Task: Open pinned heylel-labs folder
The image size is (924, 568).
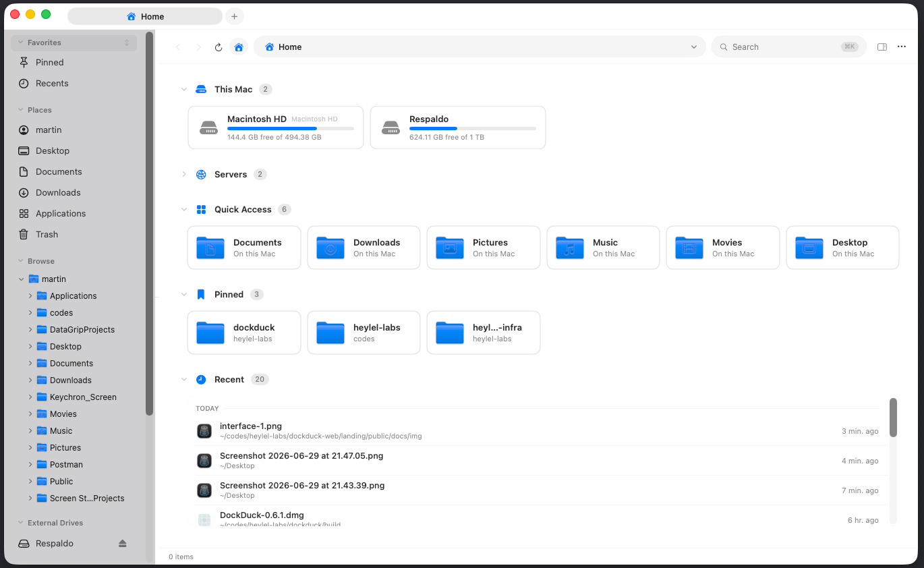Action: tap(364, 333)
